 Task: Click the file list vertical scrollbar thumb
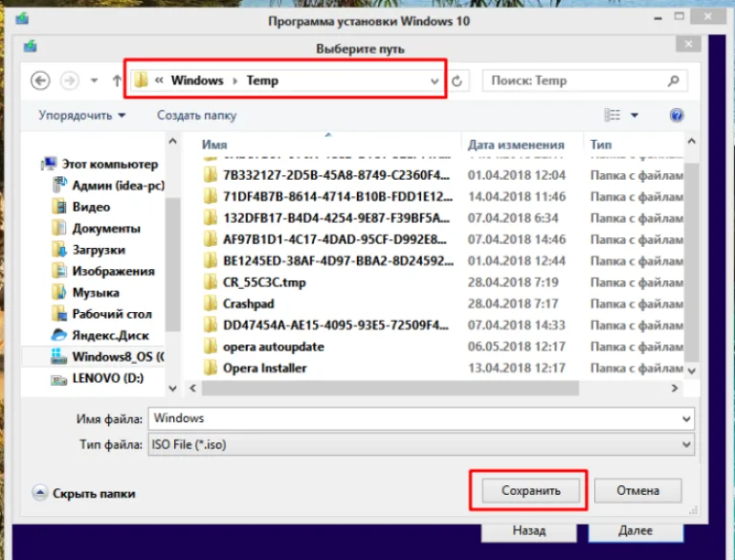692,262
